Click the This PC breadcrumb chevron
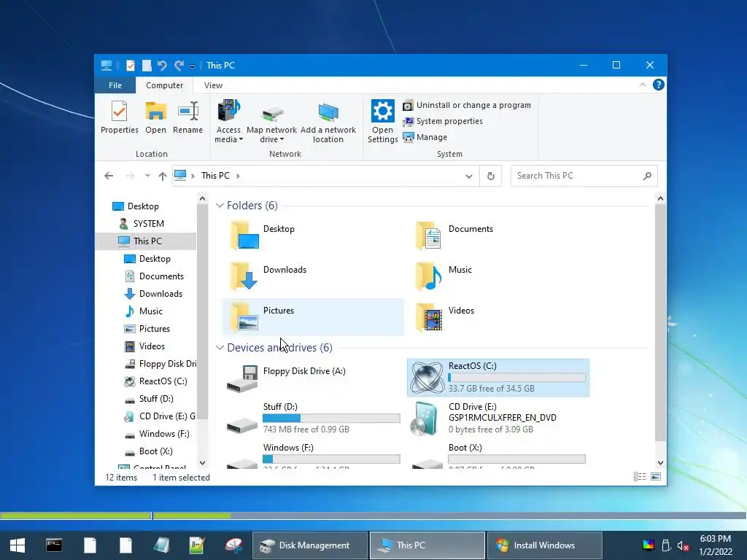747x560 pixels. coord(238,176)
